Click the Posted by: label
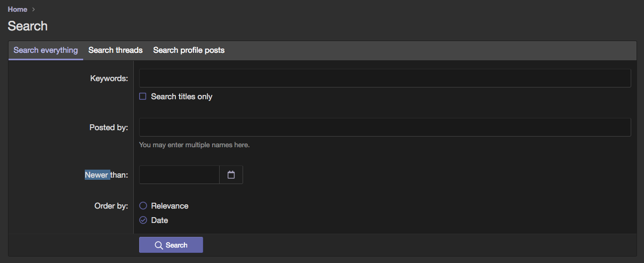Viewport: 644px width, 263px height. point(109,127)
